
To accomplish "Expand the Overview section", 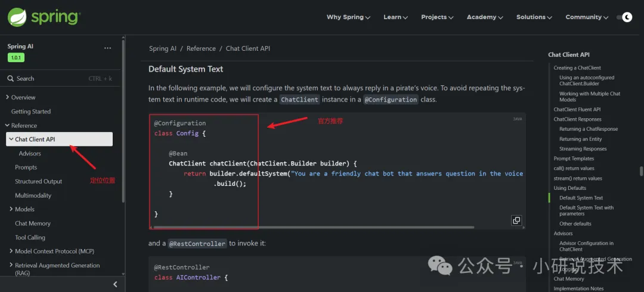I will [7, 97].
